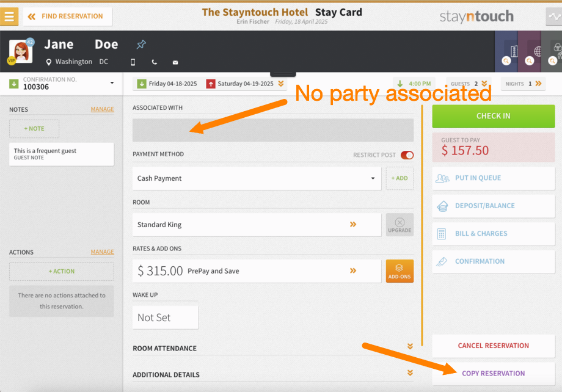Click departure date Saturday 04-19-2025
The width and height of the screenshot is (562, 392).
click(x=246, y=84)
